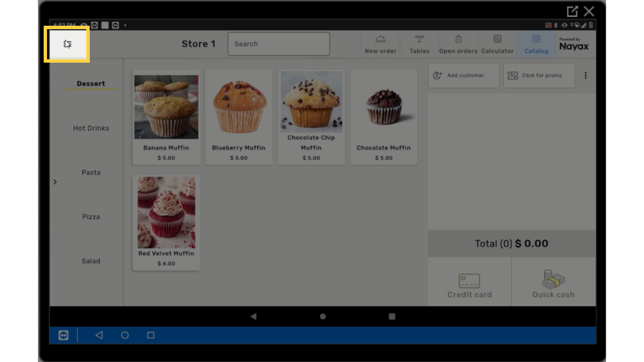Tap the Android back triangle in black bar

[x=254, y=316]
